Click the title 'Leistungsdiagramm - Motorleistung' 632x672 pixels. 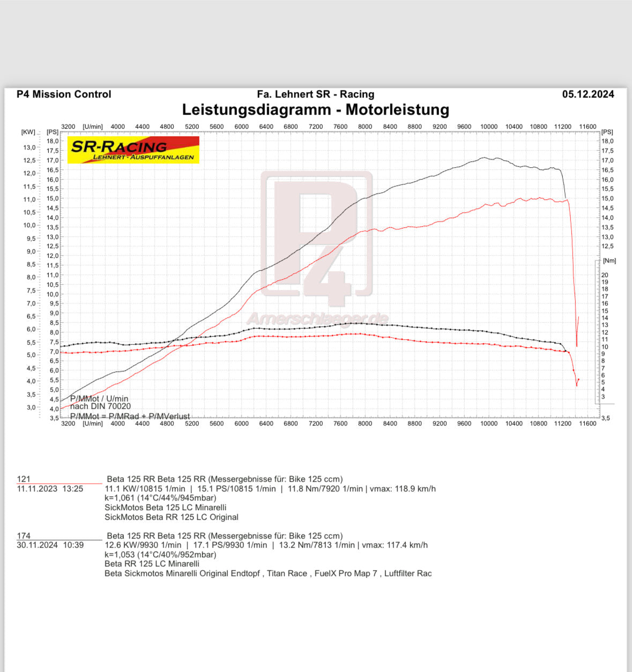pos(316,109)
